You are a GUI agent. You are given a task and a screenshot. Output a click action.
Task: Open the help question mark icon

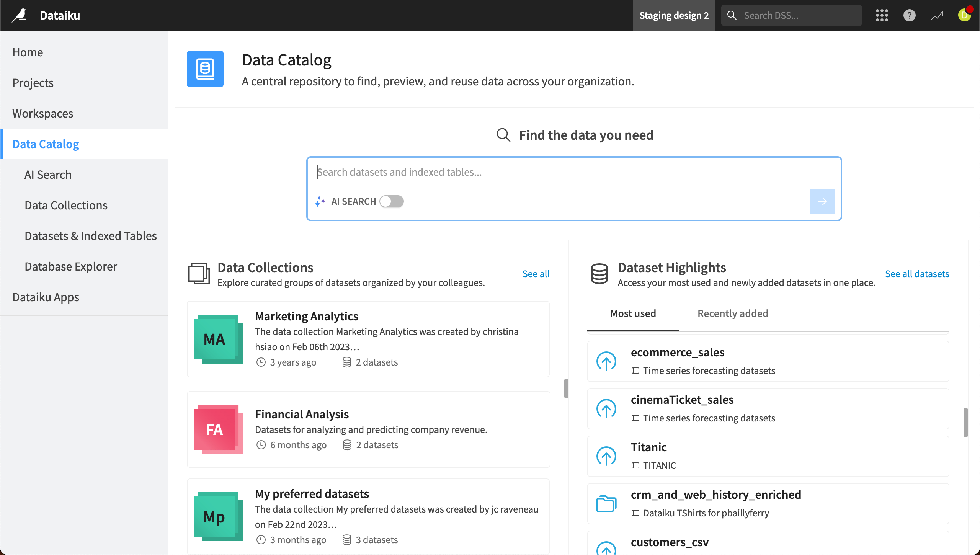pyautogui.click(x=909, y=15)
